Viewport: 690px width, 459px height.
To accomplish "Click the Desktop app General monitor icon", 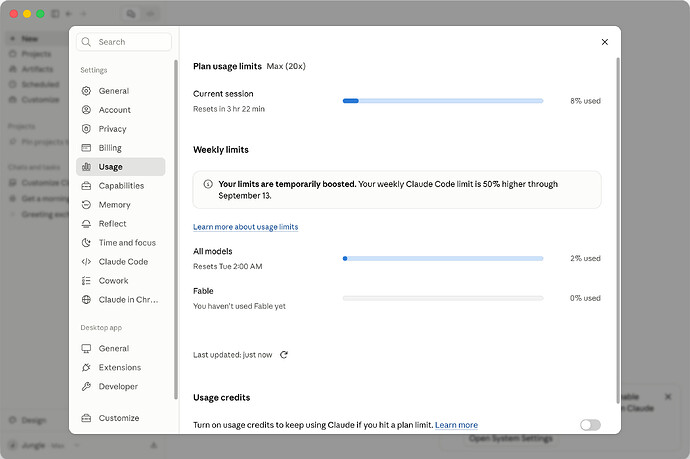I will coord(86,348).
